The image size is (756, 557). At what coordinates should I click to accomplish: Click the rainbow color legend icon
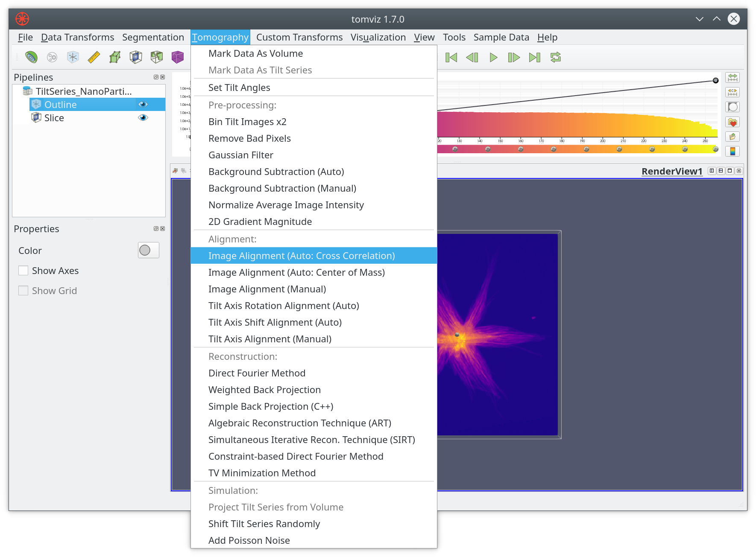pyautogui.click(x=733, y=152)
